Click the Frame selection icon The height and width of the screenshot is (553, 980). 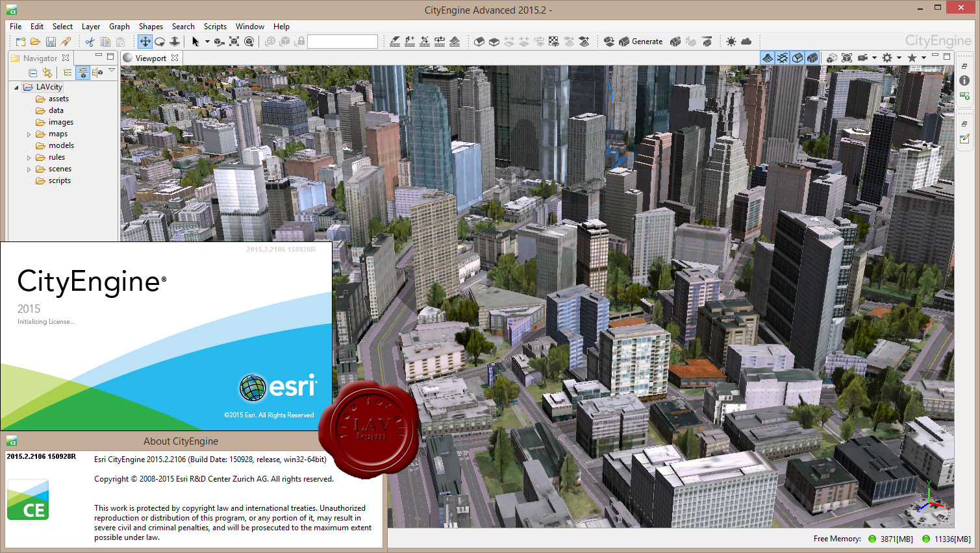[234, 42]
